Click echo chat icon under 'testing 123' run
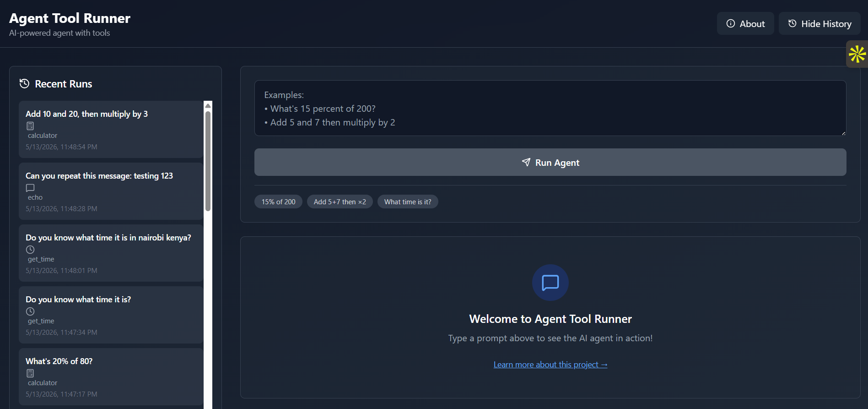Screen dimensions: 868x409 30,188
